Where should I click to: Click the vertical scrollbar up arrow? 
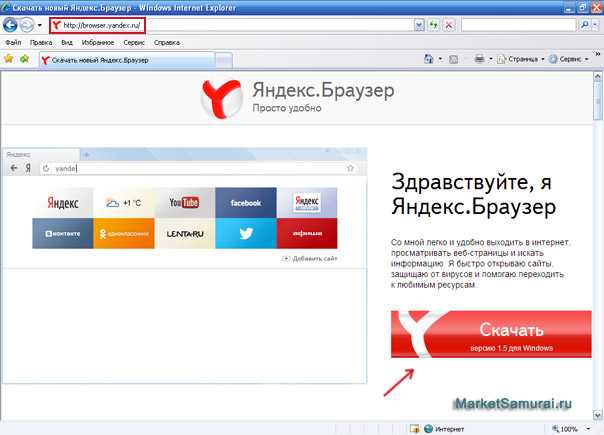tap(597, 77)
